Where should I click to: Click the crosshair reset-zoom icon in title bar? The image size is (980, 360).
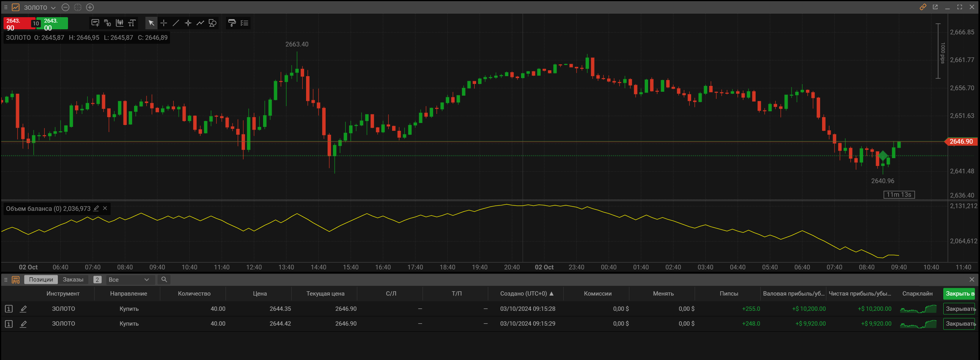pyautogui.click(x=78, y=7)
